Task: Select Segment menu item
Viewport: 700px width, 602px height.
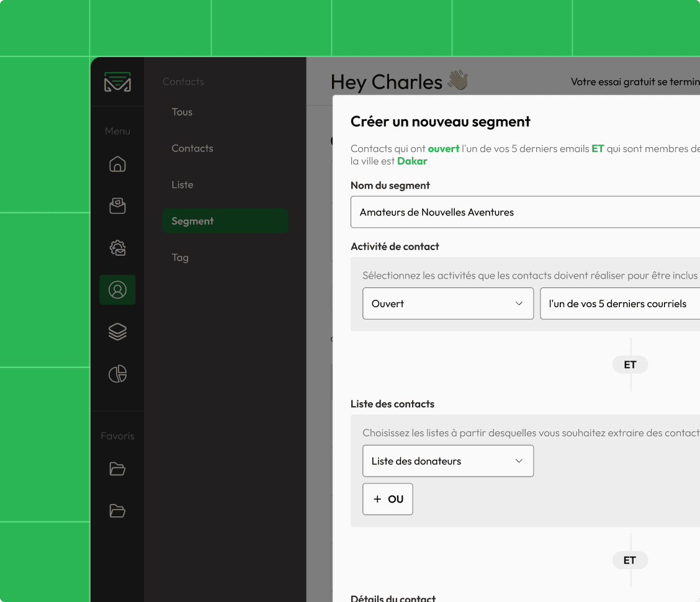Action: pyautogui.click(x=225, y=221)
